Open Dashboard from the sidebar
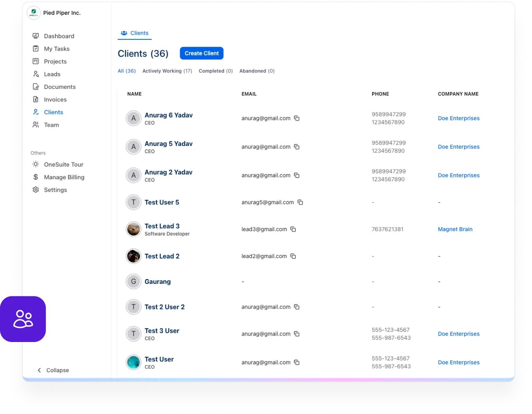Image resolution: width=532 pixels, height=414 pixels. (59, 36)
